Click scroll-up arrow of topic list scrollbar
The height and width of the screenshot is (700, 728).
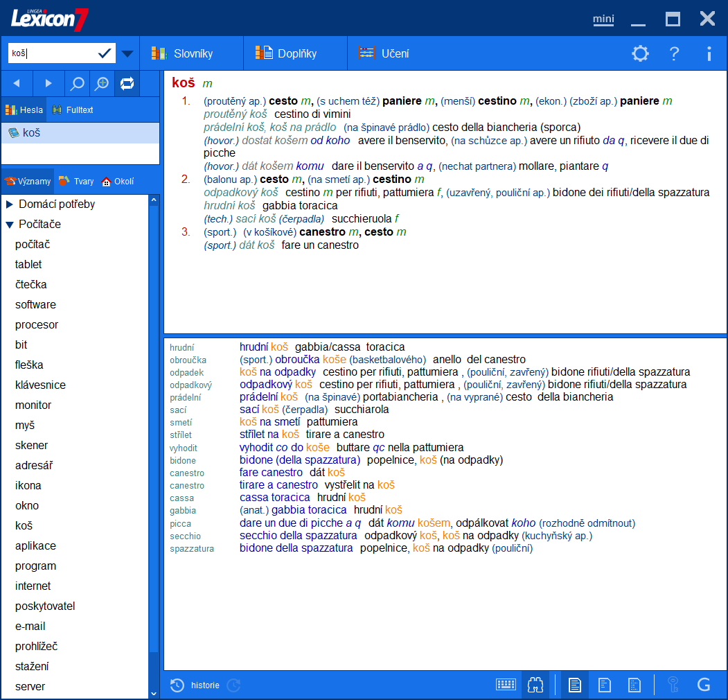click(x=154, y=200)
